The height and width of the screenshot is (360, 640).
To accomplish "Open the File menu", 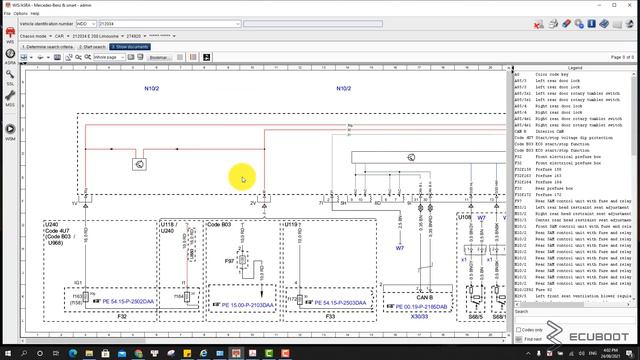I will click(x=7, y=13).
